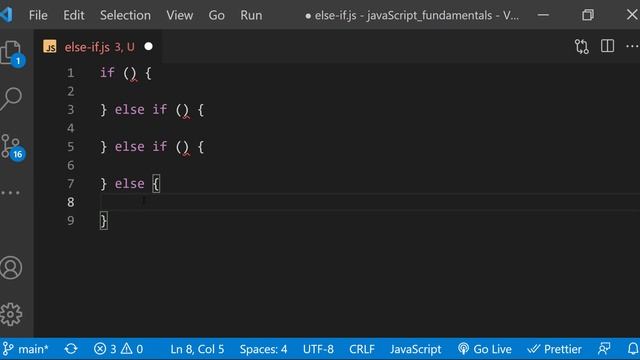The width and height of the screenshot is (640, 360).
Task: Restore down the VS Code window
Action: point(588,15)
